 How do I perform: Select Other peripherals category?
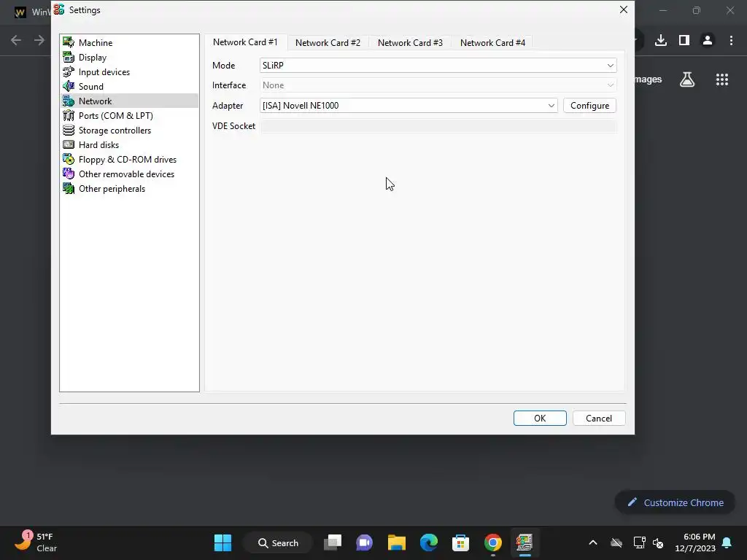click(x=129, y=189)
